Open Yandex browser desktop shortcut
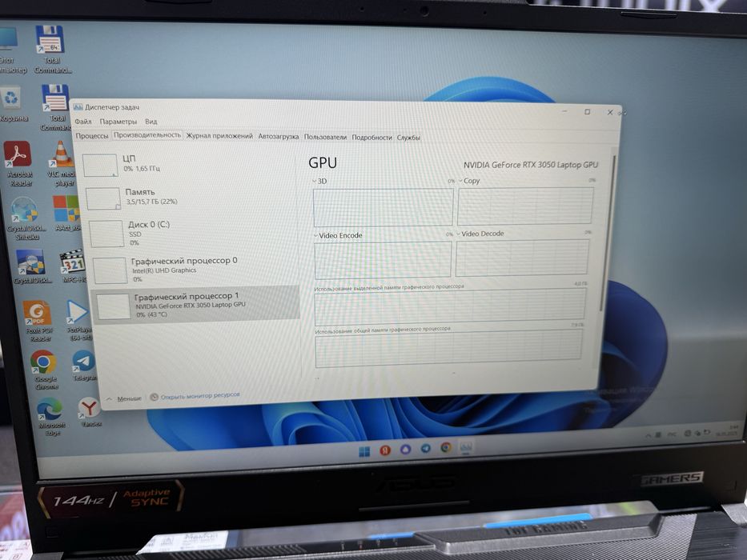The image size is (747, 560). [x=90, y=412]
